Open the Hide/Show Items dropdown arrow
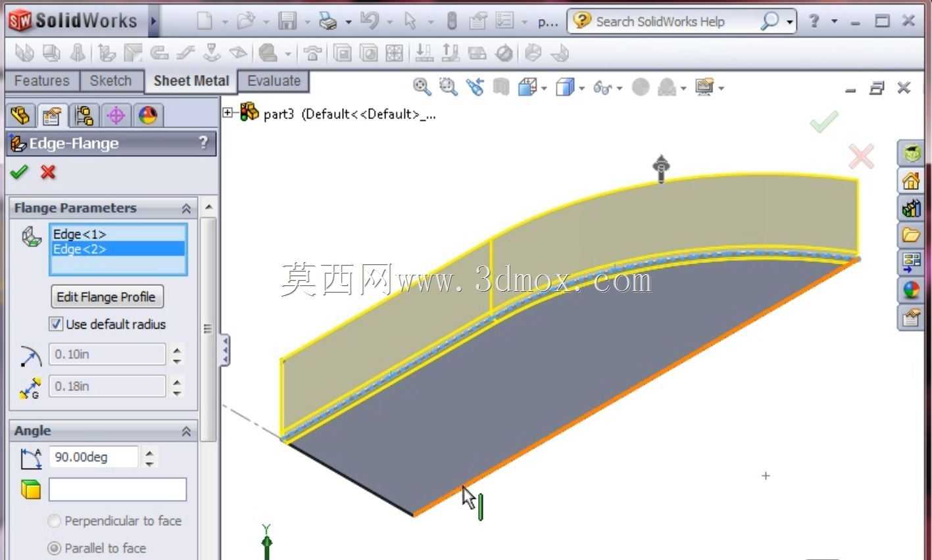 [620, 88]
